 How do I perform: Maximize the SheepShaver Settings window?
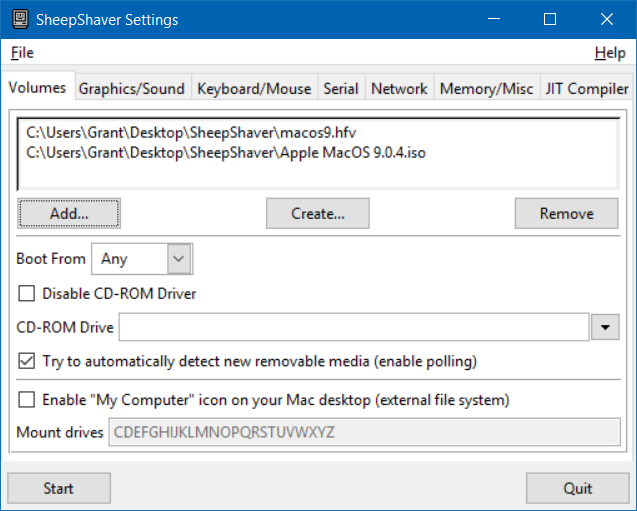point(549,19)
